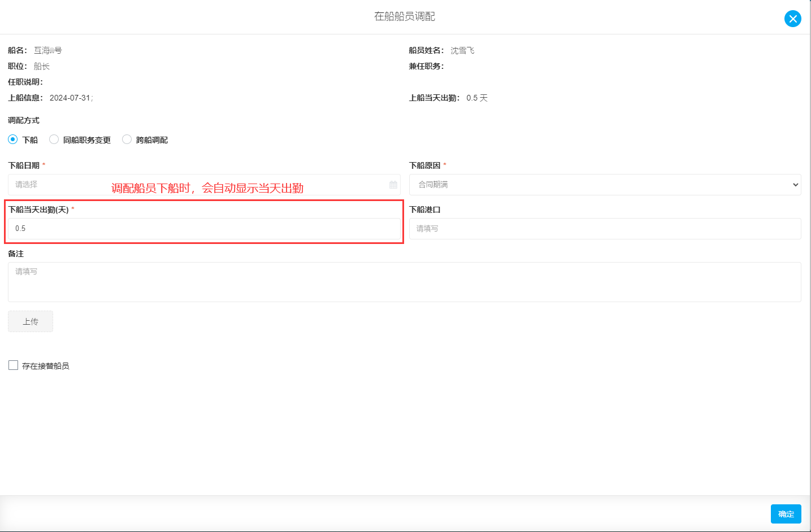The width and height of the screenshot is (811, 532).
Task: Focus the 下船当天出勤(天) input field
Action: pos(204,229)
